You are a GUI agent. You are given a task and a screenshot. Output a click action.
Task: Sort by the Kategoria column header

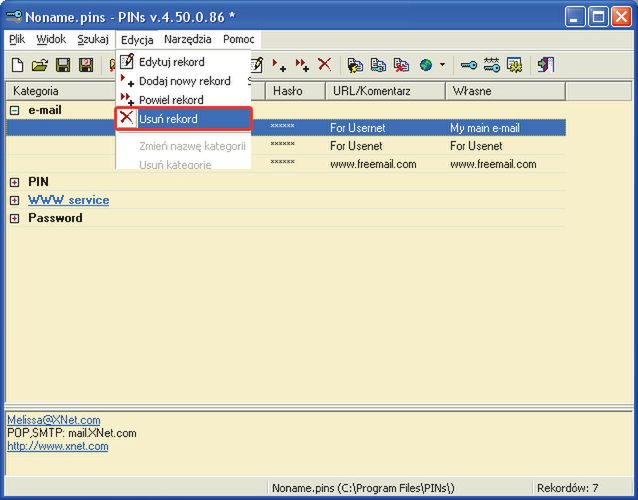point(61,91)
